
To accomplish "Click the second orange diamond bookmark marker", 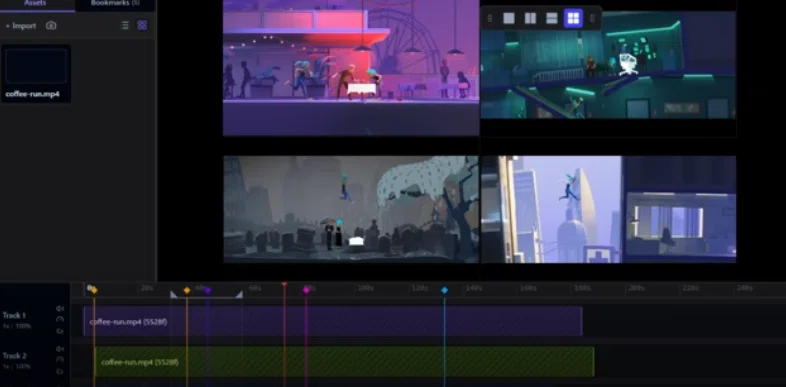I will [x=187, y=290].
